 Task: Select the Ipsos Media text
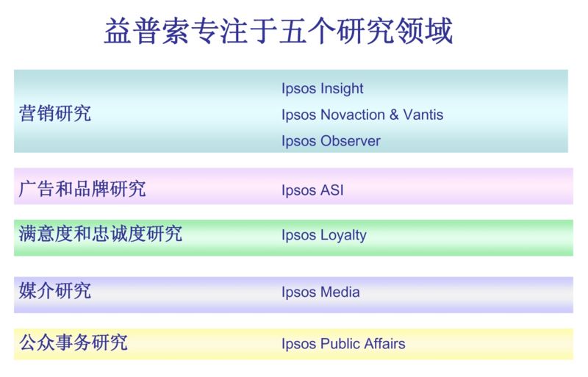point(320,292)
